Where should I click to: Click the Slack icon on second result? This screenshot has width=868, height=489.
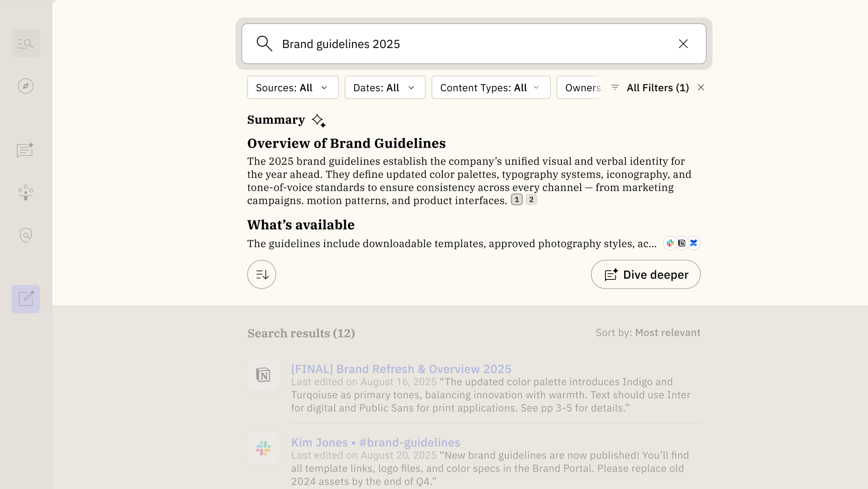point(263,448)
